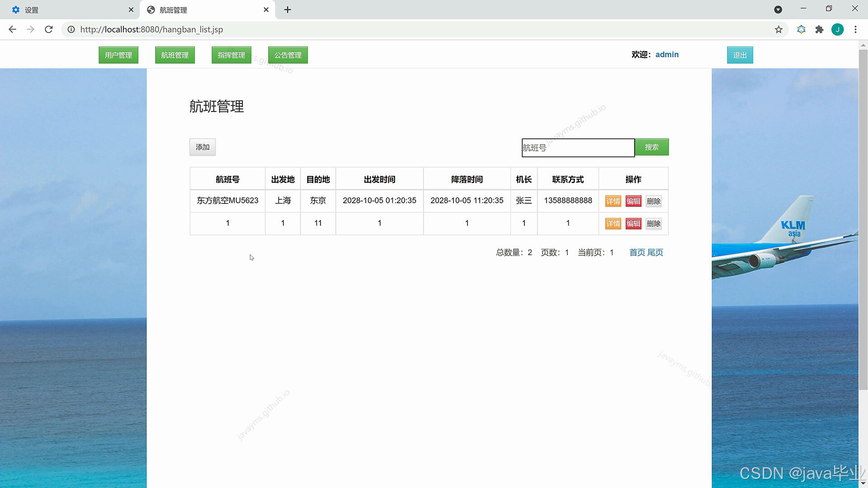Close the 航班管理 tab
Screen dimensions: 868x488
(x=266, y=9)
